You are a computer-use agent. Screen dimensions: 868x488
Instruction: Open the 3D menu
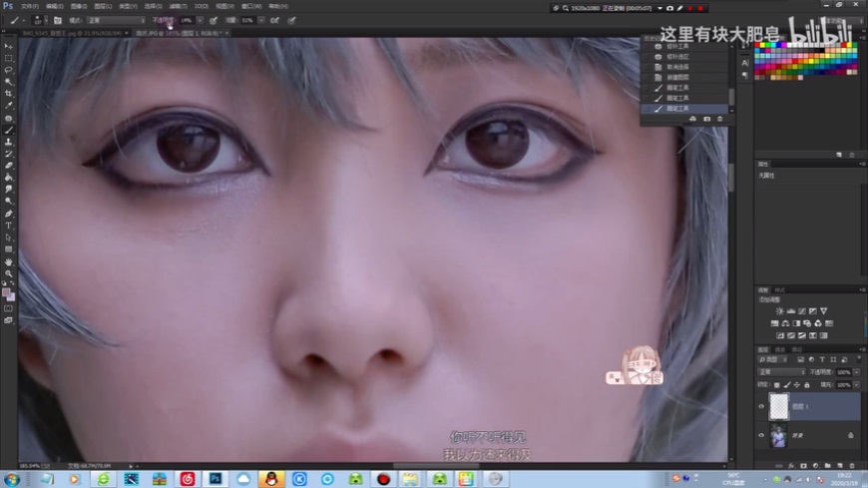[x=201, y=6]
